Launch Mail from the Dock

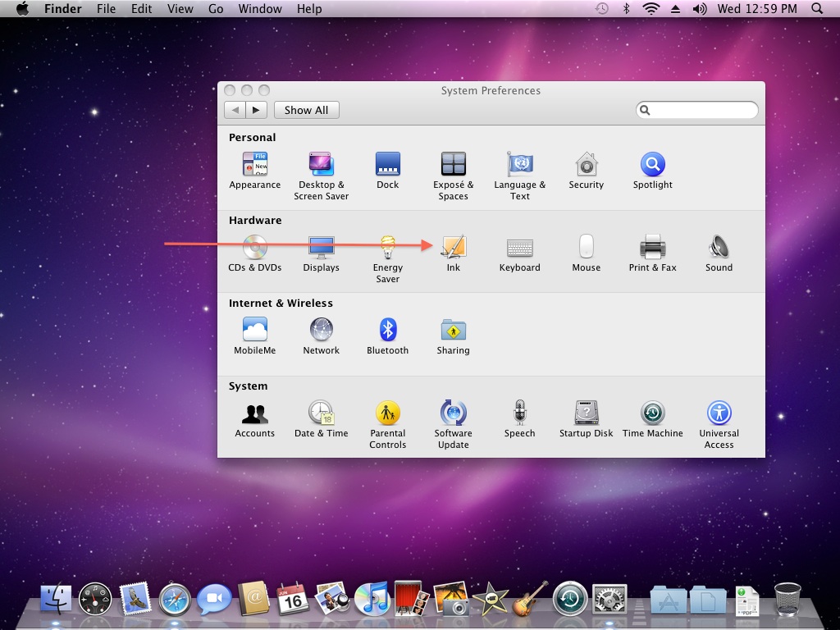135,598
